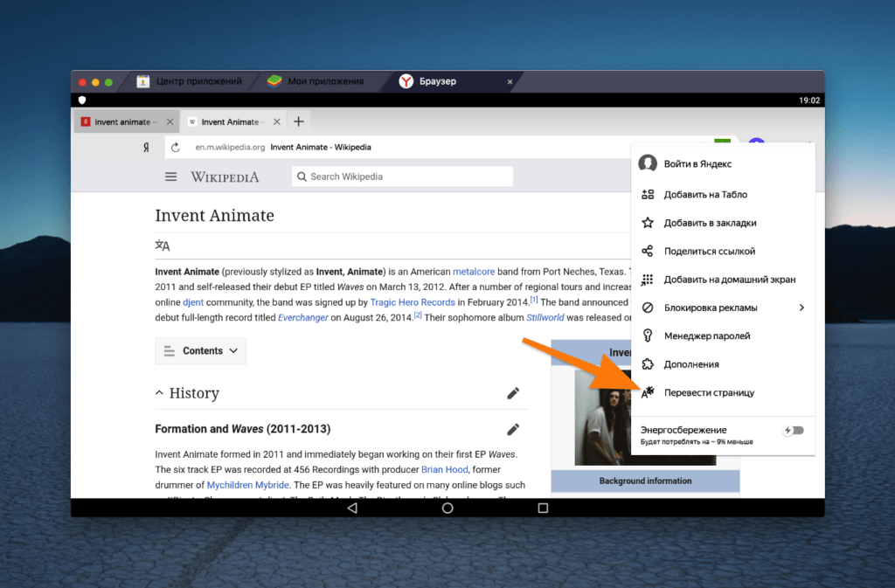The width and height of the screenshot is (895, 588).
Task: Select Перевести страницу menu item
Action: pyautogui.click(x=723, y=392)
